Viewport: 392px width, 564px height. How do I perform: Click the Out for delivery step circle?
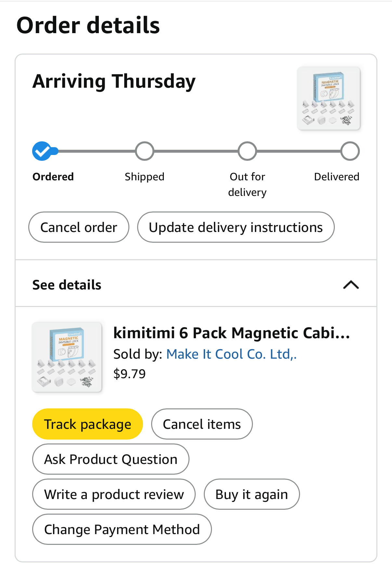pos(247,151)
